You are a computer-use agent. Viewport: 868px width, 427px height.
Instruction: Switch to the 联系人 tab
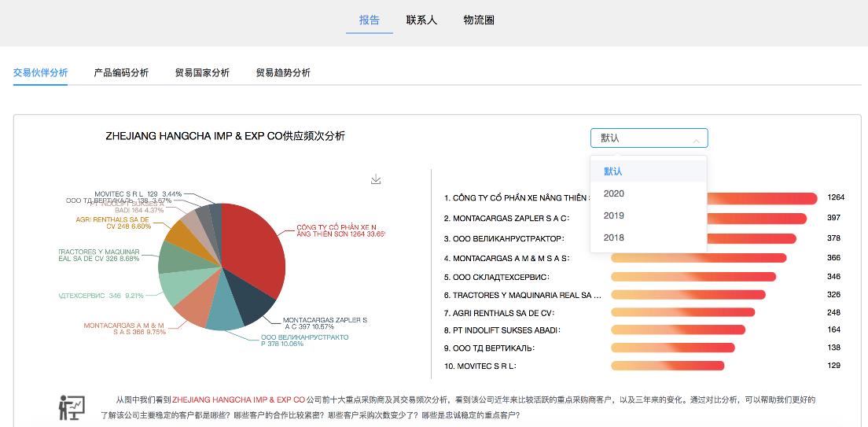pyautogui.click(x=422, y=20)
